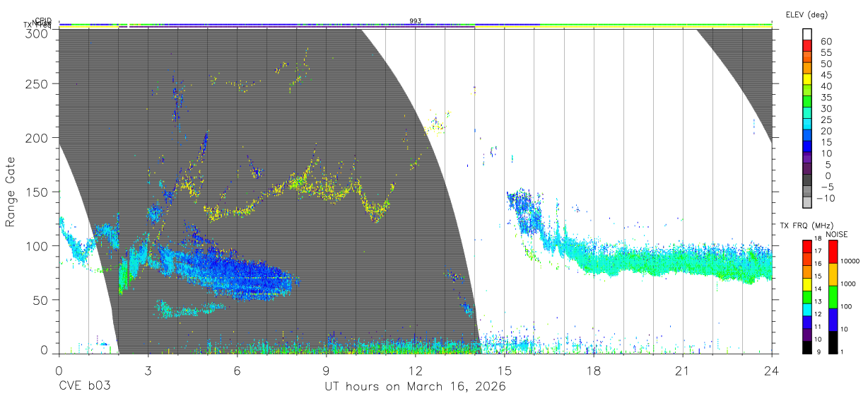Click the cyan segment of the TX FRQ color bar
Image resolution: width=868 pixels, height=401 pixels.
[807, 309]
